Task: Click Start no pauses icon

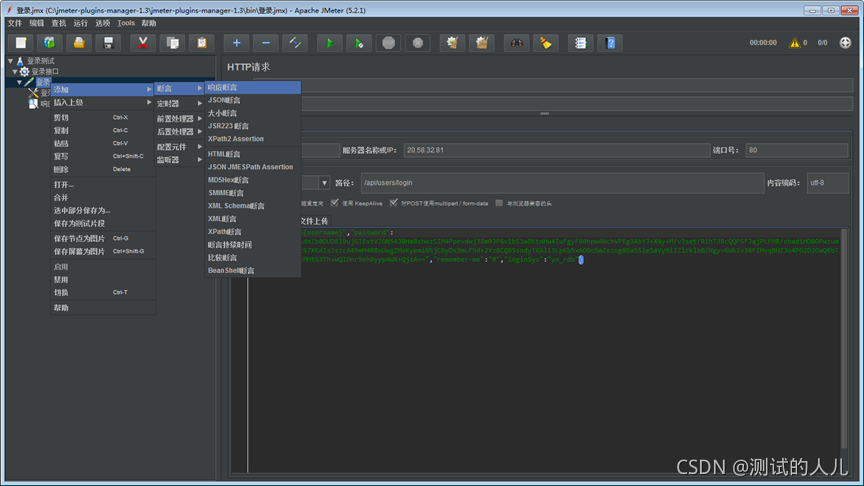Action: coord(359,43)
